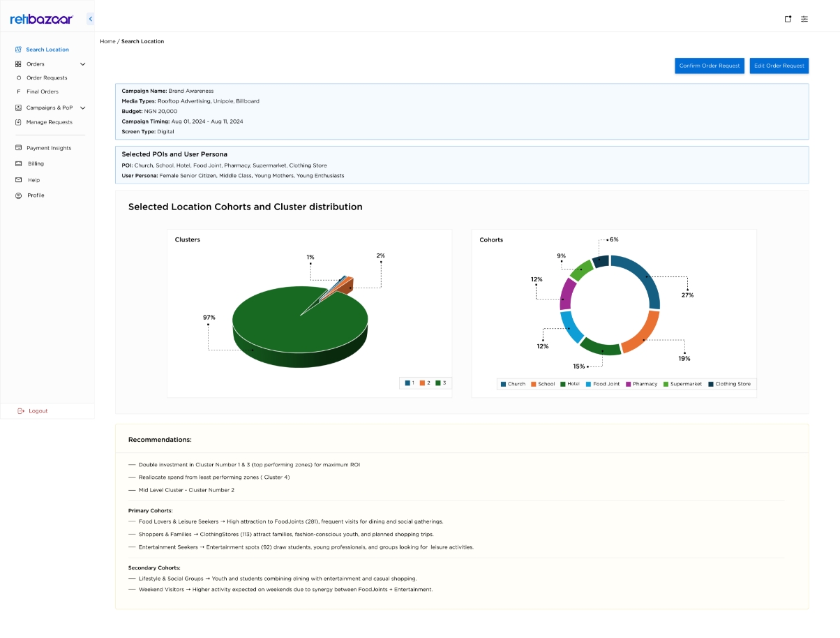Click the Payment Insights icon
This screenshot has width=840, height=638.
click(x=18, y=148)
